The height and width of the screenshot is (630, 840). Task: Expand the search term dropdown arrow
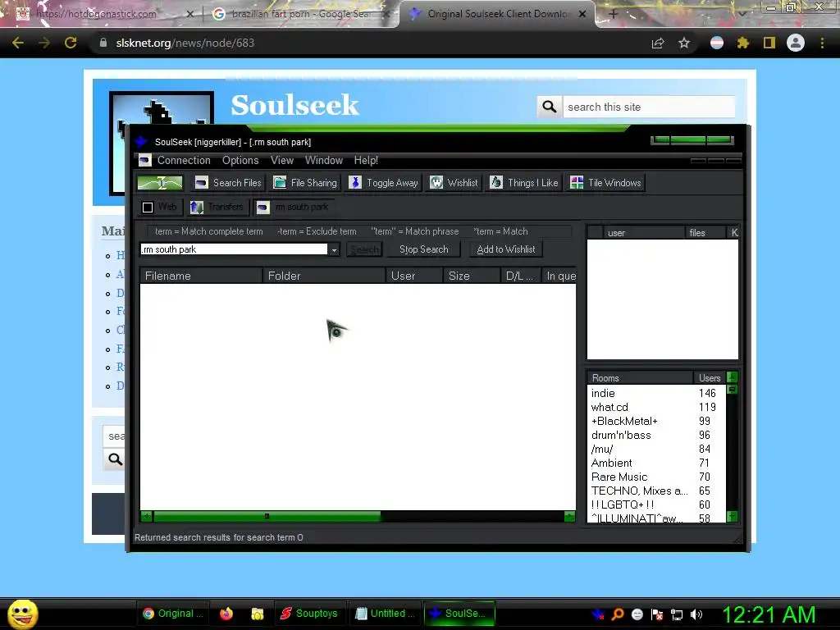coord(334,249)
